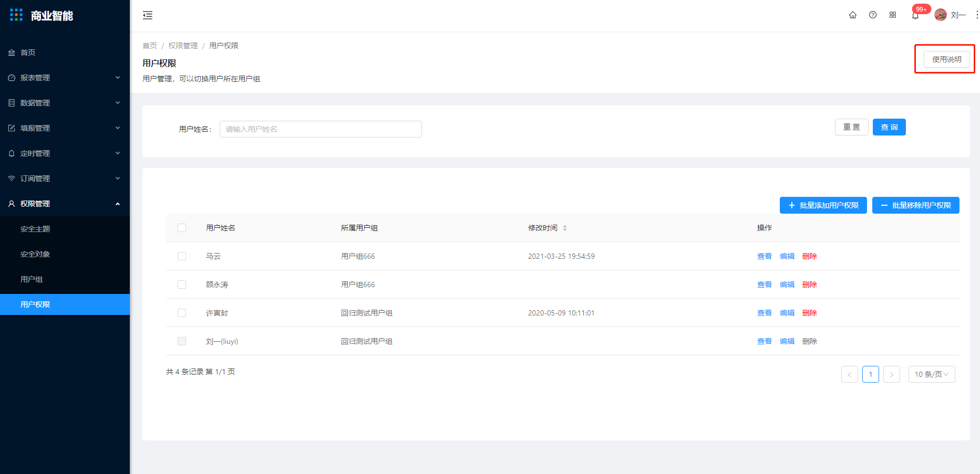
Task: Click the 报表管理 dashboard icon
Action: coord(12,78)
